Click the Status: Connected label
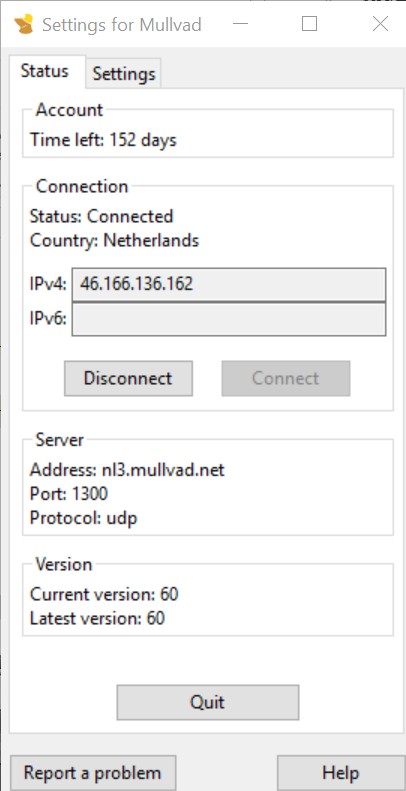 point(101,216)
